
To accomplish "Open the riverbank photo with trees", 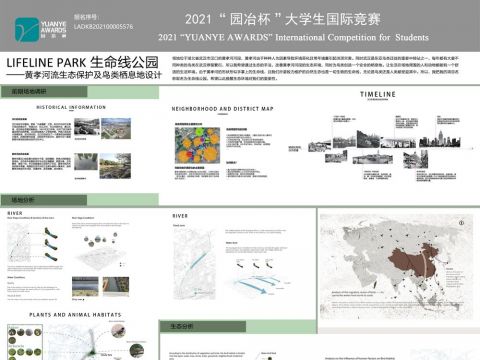I will tap(115, 166).
